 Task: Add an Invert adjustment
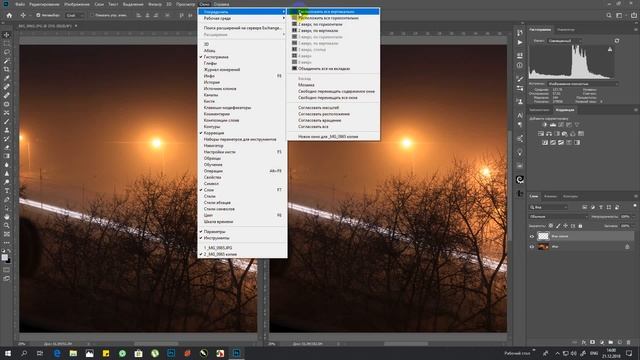[545, 142]
